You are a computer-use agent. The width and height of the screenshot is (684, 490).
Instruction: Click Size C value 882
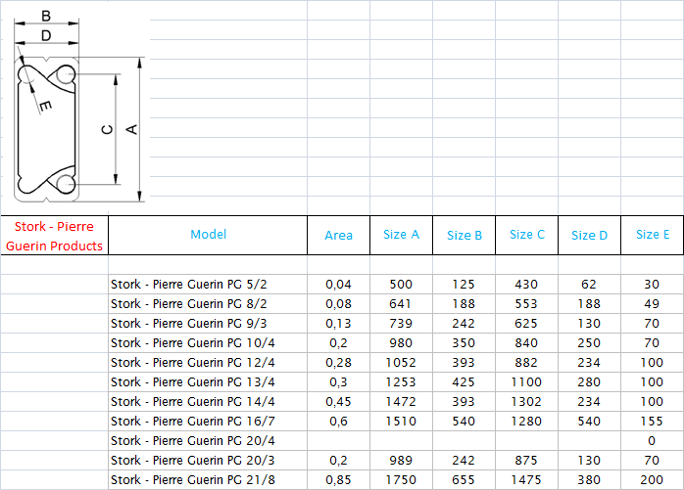[x=526, y=363]
